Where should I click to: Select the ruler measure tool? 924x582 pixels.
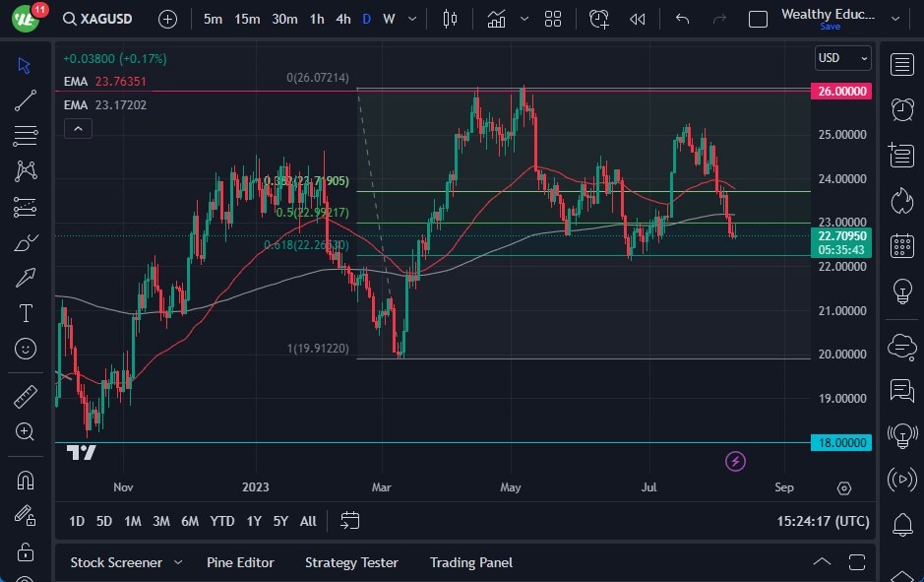[x=26, y=397]
